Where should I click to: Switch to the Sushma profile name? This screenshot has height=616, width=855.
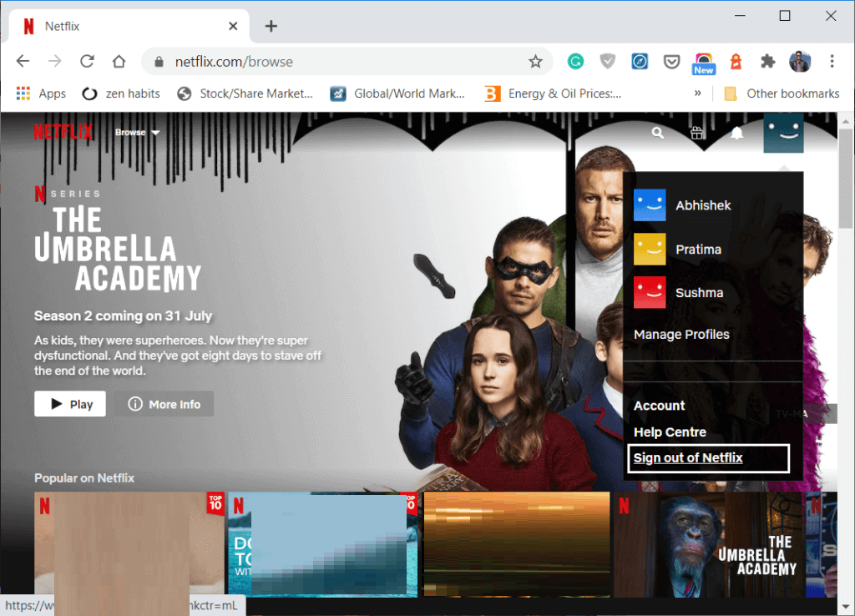pos(700,293)
